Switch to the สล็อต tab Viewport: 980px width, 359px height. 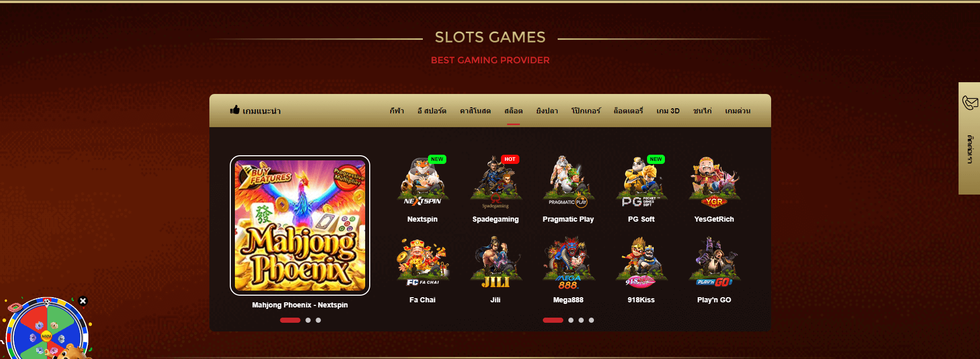pyautogui.click(x=513, y=111)
